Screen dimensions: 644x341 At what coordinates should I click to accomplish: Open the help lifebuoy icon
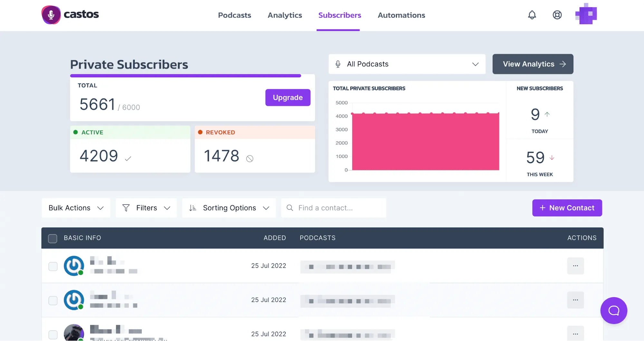(x=557, y=15)
